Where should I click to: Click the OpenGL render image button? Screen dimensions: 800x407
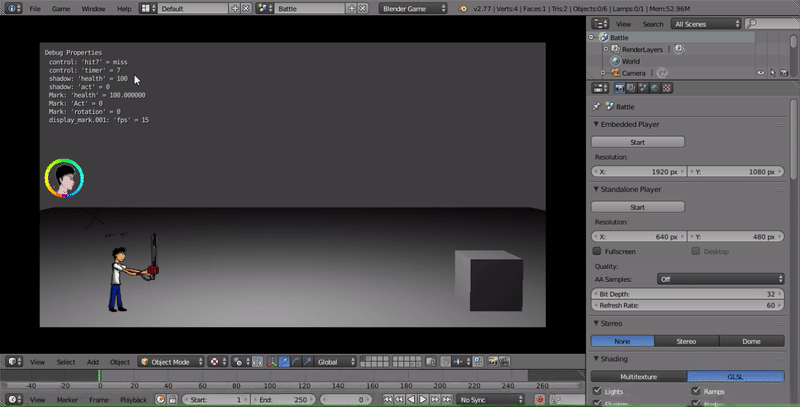(x=492, y=362)
